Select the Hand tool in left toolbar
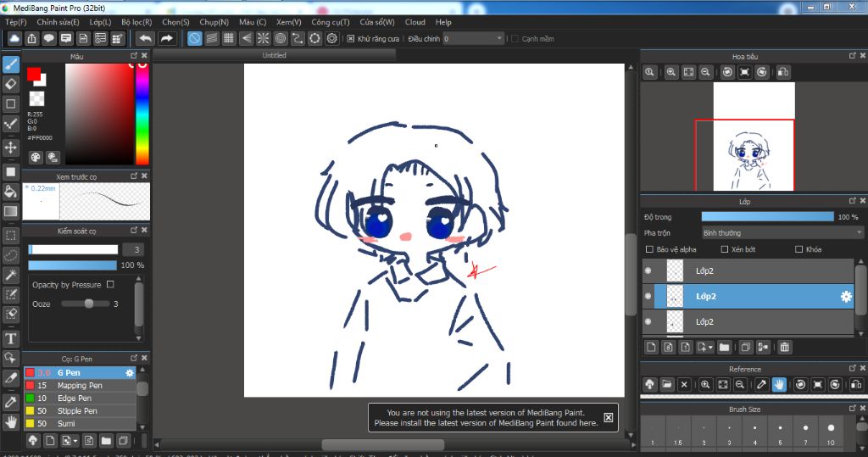868x457 pixels. click(x=10, y=422)
